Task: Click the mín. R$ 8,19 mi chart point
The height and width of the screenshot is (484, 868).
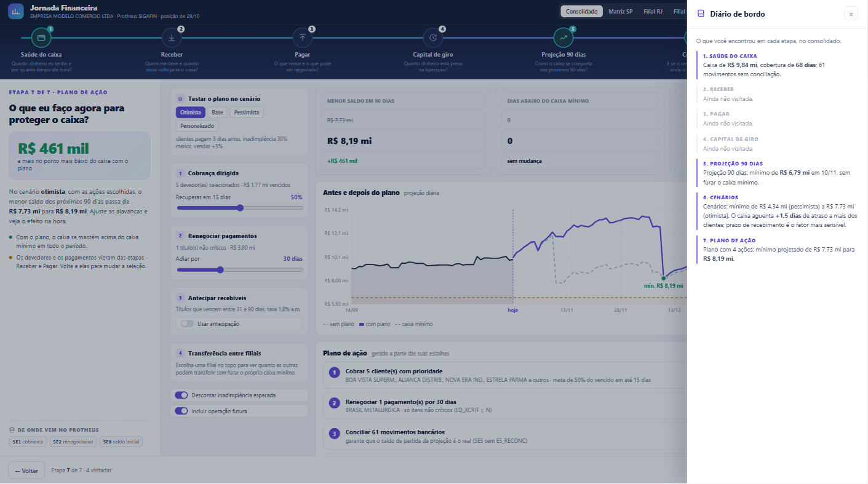Action: click(x=664, y=278)
